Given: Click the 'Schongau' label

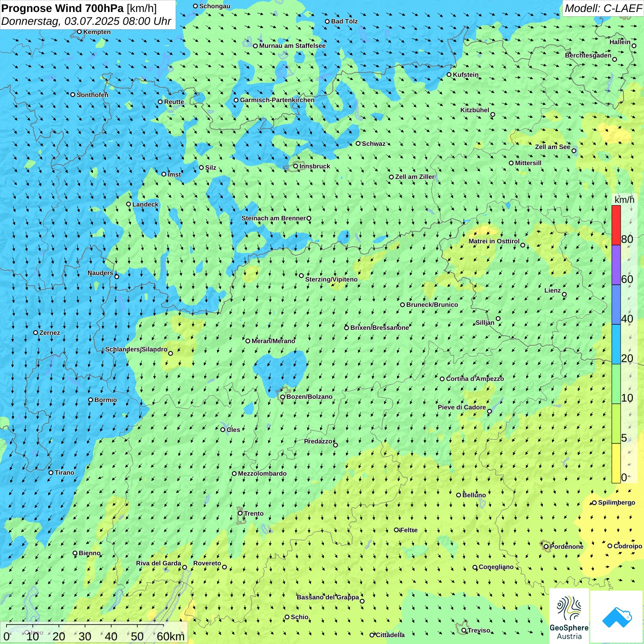Looking at the screenshot, I should 214,6.
